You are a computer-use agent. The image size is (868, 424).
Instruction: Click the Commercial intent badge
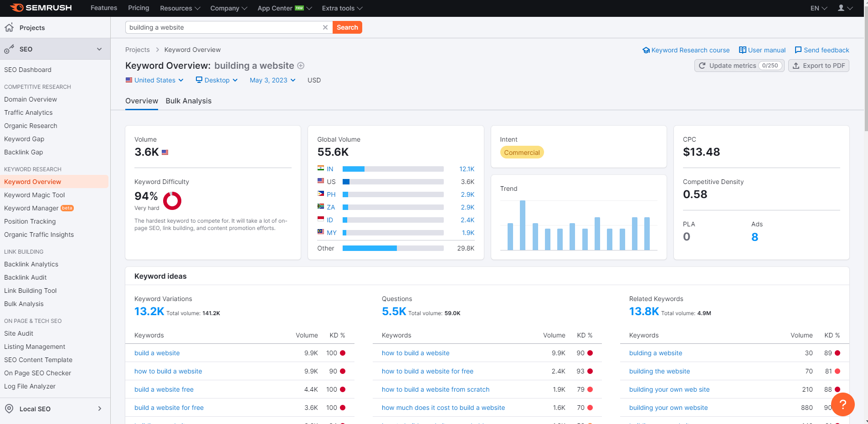(x=522, y=153)
